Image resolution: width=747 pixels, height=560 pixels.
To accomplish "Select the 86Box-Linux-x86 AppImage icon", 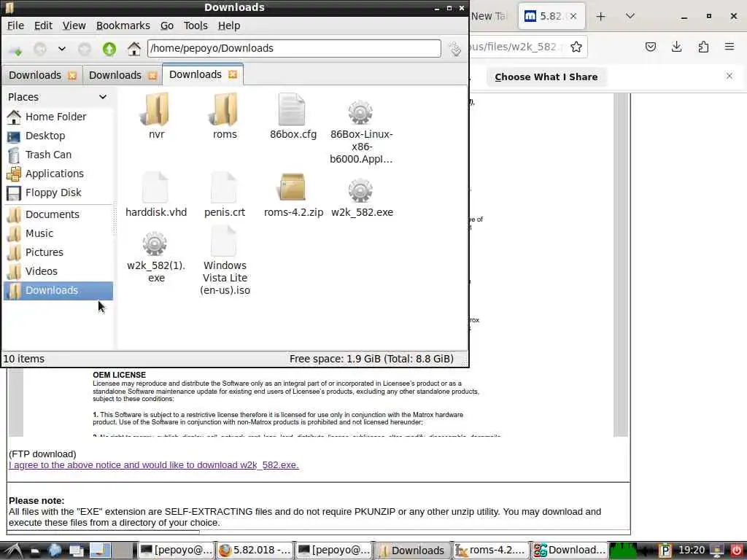I will coord(360,112).
